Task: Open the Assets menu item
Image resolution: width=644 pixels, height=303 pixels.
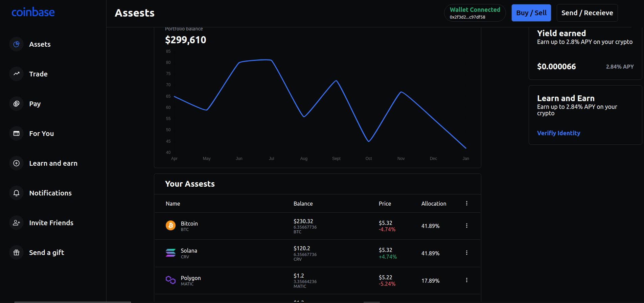Action: click(40, 44)
